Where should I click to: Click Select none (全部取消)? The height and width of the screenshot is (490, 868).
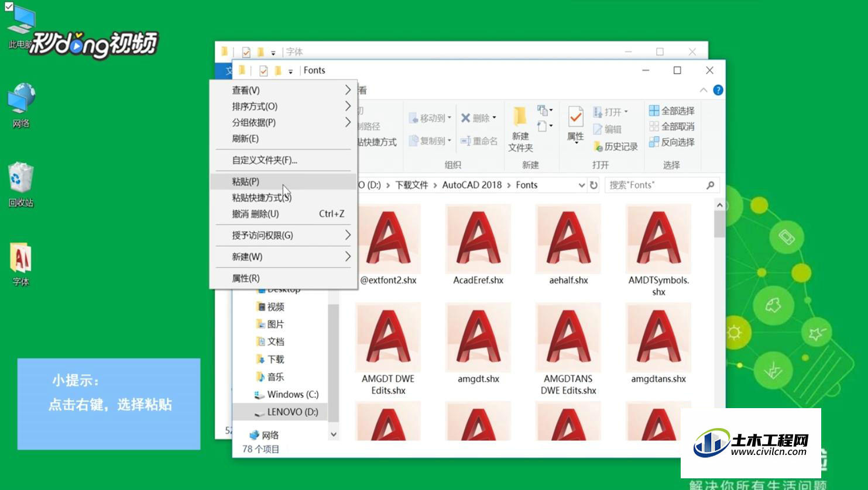[x=672, y=126]
